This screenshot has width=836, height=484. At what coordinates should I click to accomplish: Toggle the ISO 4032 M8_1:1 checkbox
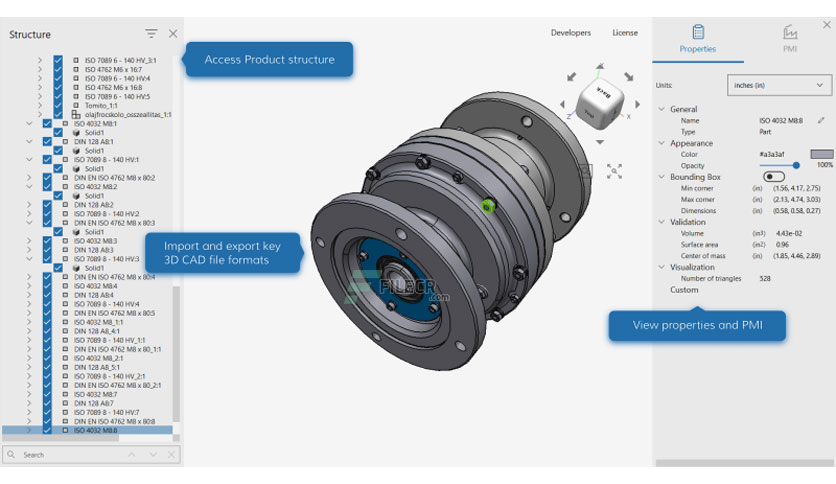tap(47, 322)
